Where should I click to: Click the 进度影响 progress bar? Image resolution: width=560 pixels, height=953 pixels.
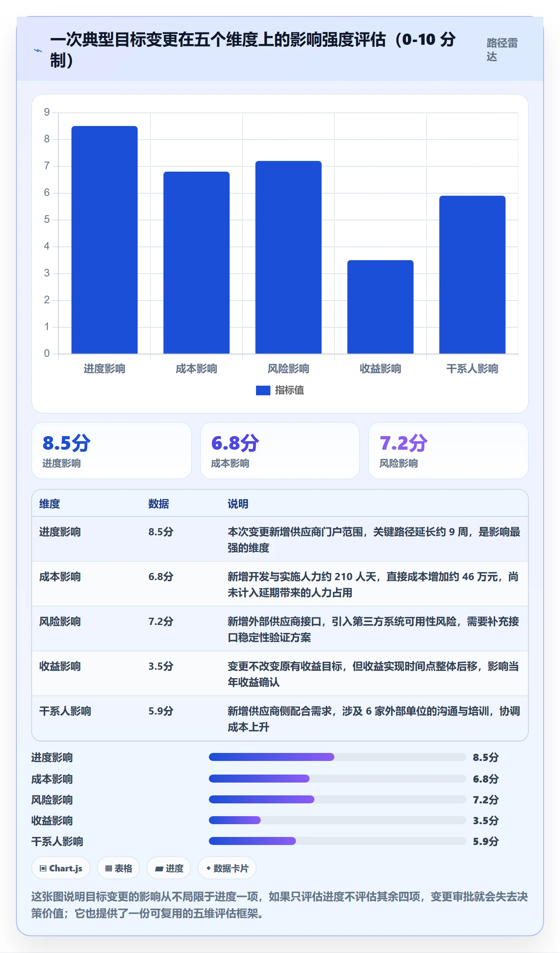tap(338, 757)
